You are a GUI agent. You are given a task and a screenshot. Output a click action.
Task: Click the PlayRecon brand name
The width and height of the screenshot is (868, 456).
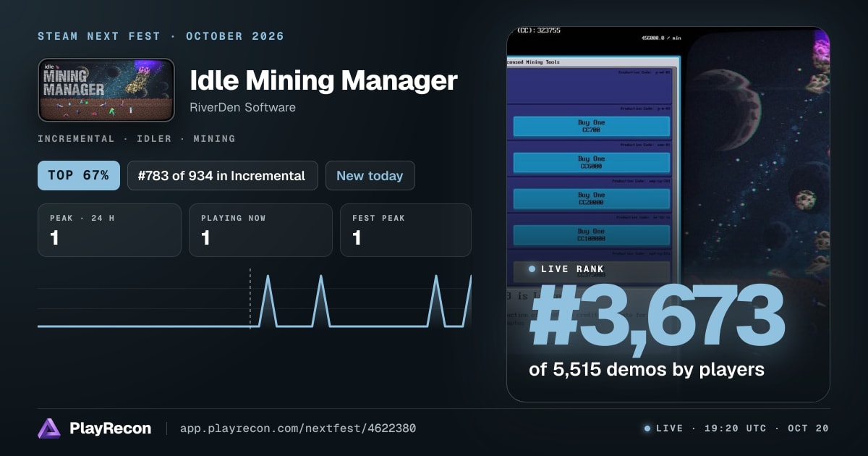tap(110, 428)
